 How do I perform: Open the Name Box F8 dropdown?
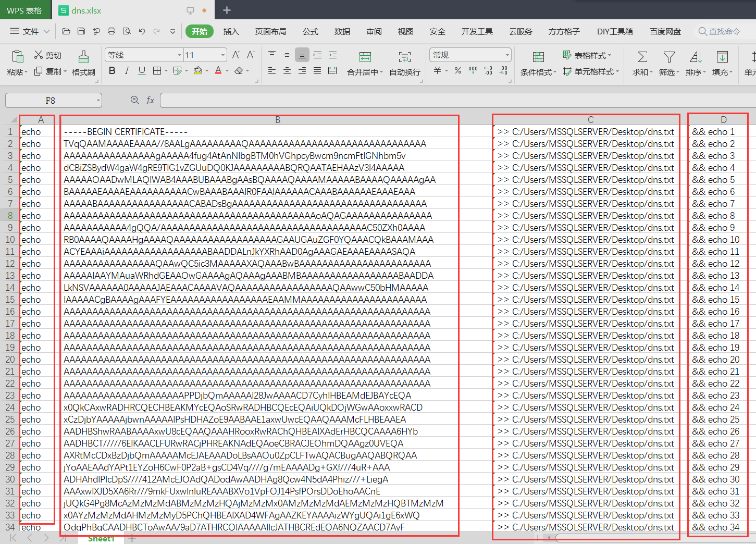coord(98,101)
